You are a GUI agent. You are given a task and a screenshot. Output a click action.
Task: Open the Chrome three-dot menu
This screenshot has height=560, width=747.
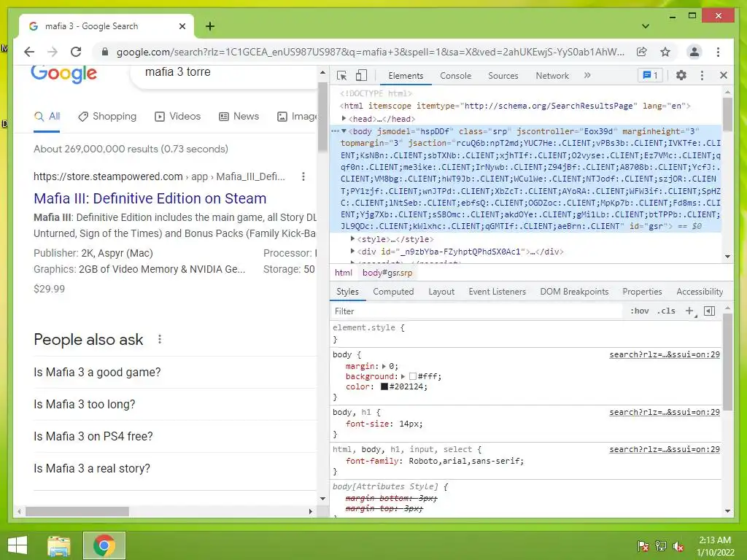[x=718, y=52]
